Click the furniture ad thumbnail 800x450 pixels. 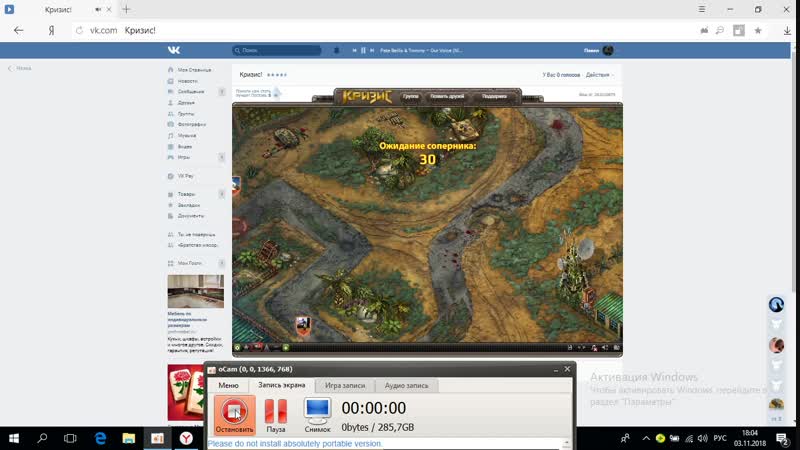point(195,291)
